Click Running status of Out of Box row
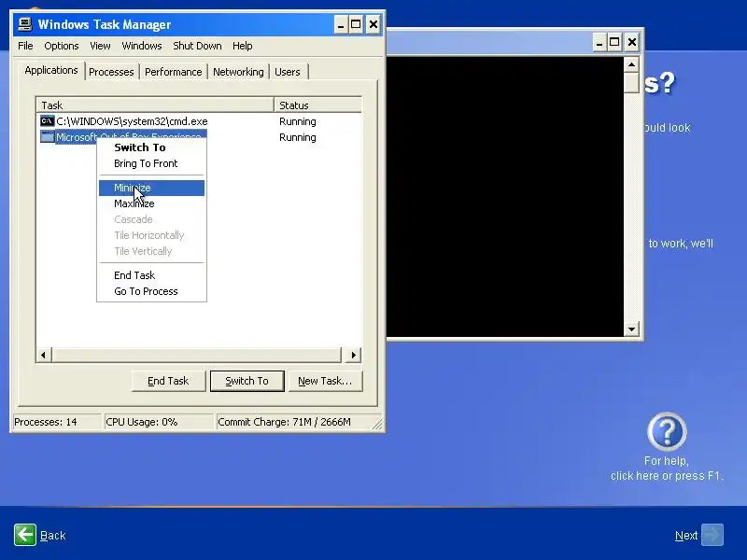The height and width of the screenshot is (560, 747). coord(298,137)
